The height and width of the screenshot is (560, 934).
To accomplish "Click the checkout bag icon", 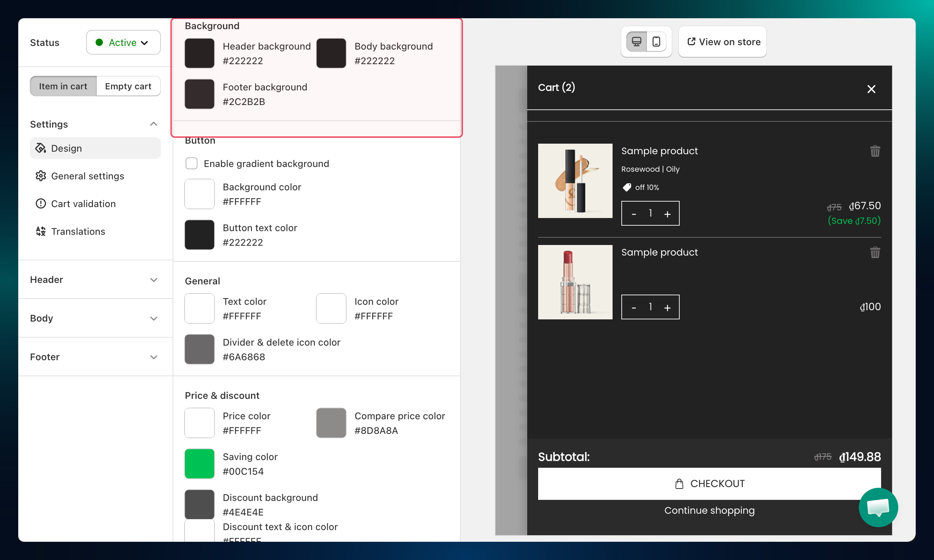I will click(x=679, y=484).
